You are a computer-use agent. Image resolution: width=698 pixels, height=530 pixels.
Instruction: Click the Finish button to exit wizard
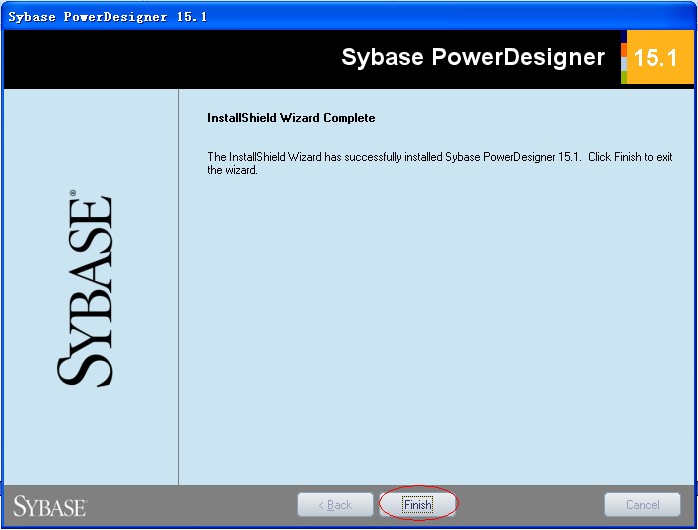click(x=418, y=505)
